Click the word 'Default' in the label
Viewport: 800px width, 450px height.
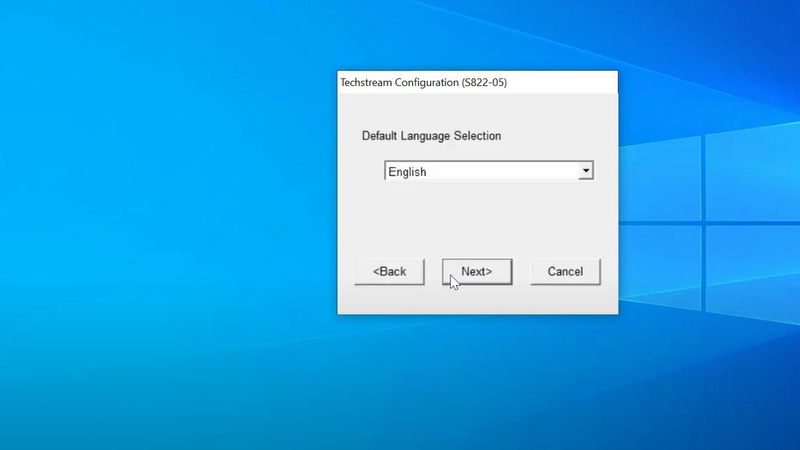click(x=381, y=135)
